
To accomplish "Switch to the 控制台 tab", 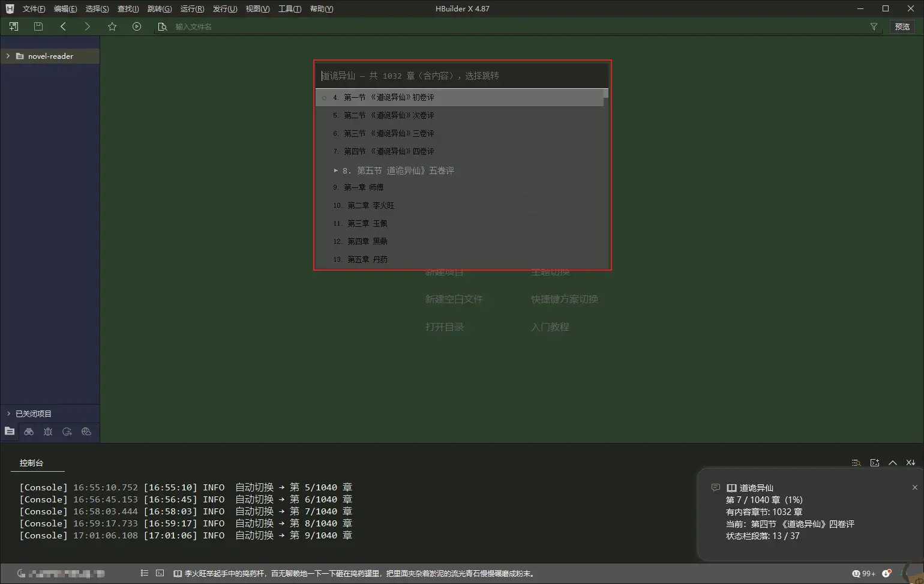I will coord(31,463).
